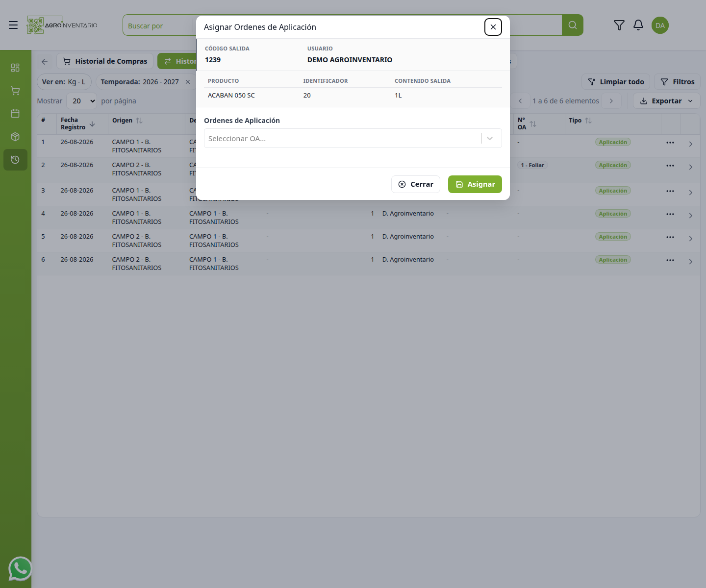Viewport: 706px width, 588px height.
Task: Open the shopping cart sidebar icon
Action: (x=15, y=91)
